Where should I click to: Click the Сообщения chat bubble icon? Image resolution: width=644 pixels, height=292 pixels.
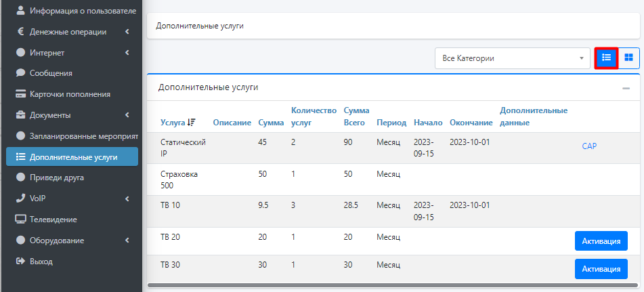(x=20, y=73)
